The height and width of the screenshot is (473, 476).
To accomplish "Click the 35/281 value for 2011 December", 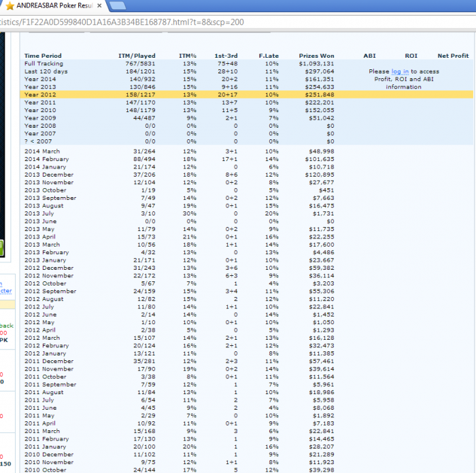I will click(144, 362).
